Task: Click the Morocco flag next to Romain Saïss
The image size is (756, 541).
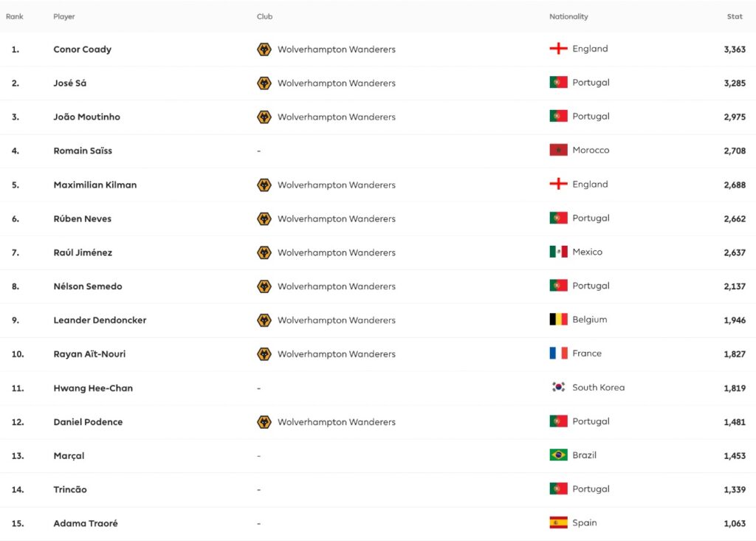Action: (558, 150)
